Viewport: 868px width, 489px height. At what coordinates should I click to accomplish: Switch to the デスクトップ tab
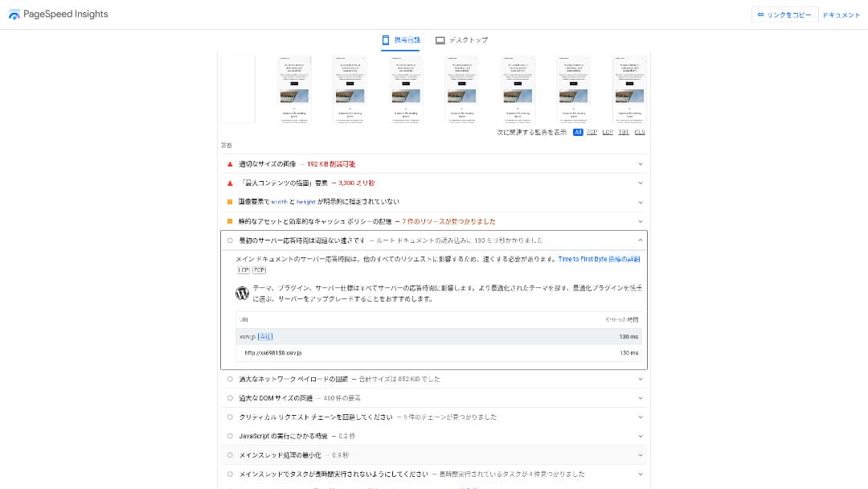461,40
